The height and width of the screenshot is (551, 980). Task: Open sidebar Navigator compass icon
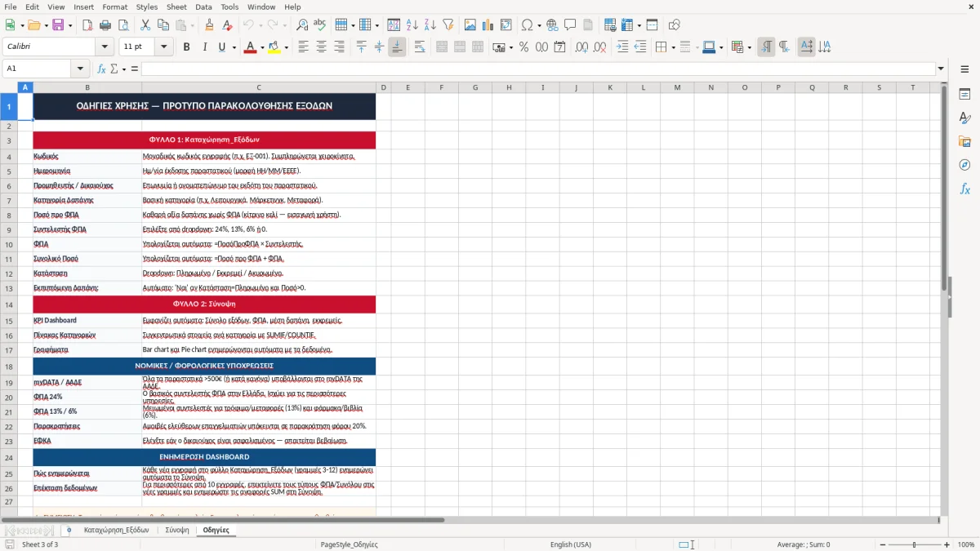point(964,165)
